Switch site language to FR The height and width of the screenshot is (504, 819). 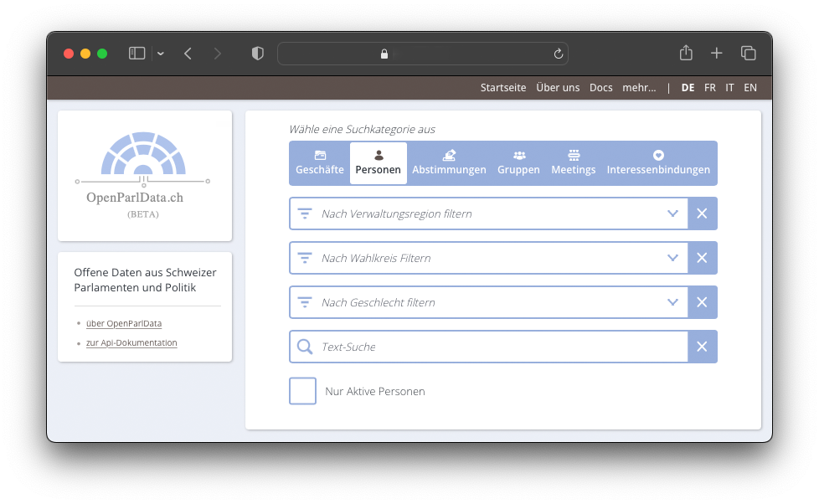click(709, 88)
